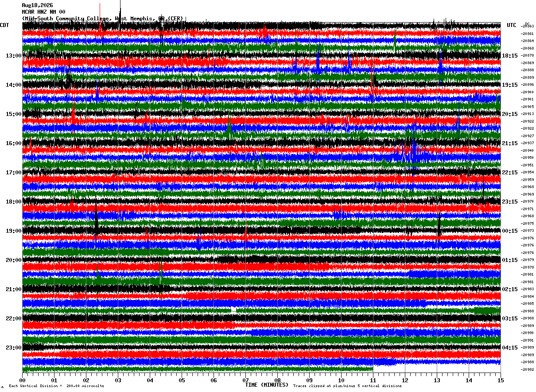This screenshot has height=392, width=536.
Task: Click the 04:15 UTC time label
Action: [510, 348]
